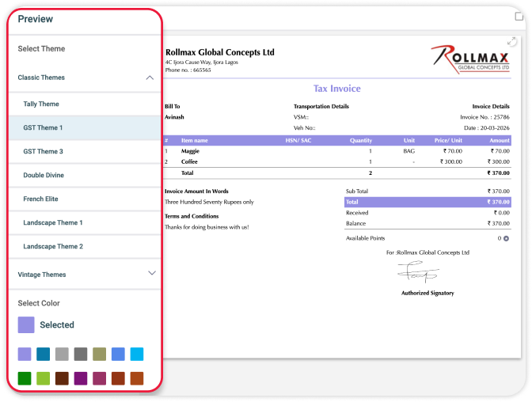Click the Available Points info icon
The height and width of the screenshot is (402, 532).
click(506, 238)
